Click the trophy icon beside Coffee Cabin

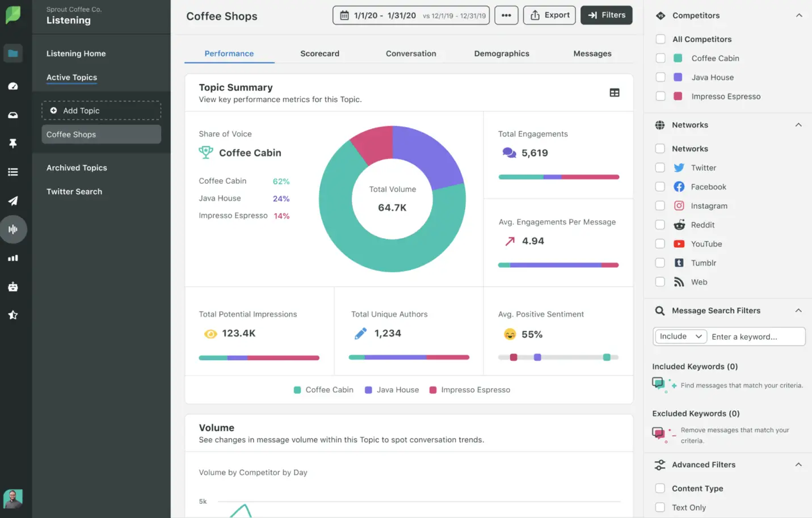coord(206,152)
